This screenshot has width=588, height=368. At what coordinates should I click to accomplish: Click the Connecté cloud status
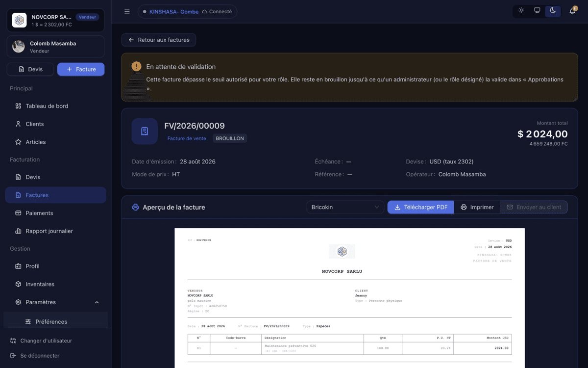point(217,11)
